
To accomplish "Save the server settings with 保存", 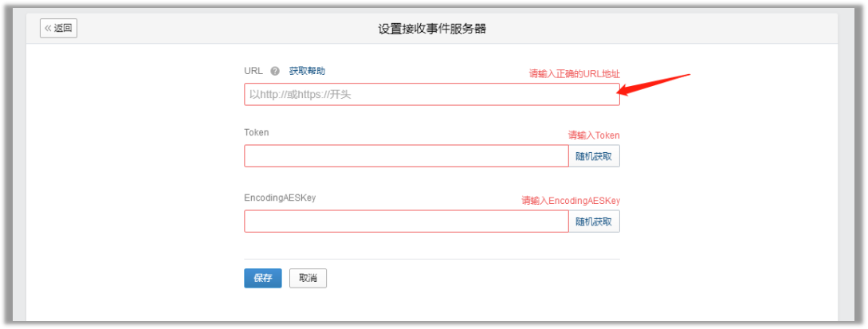I will (x=263, y=278).
